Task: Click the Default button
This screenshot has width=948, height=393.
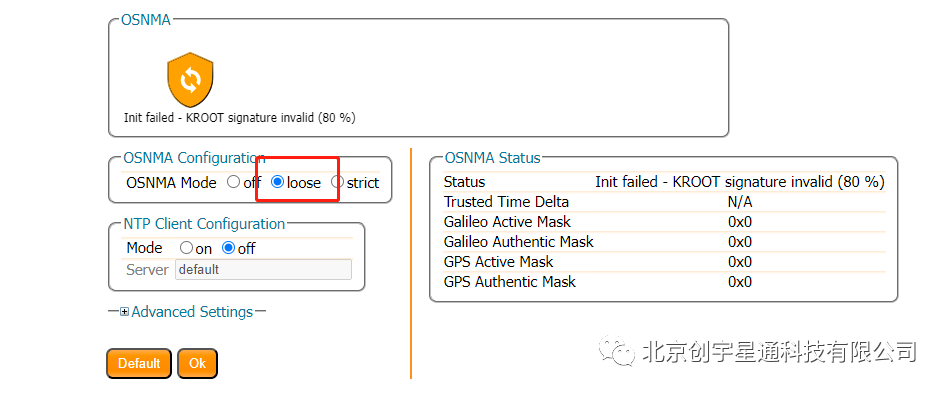Action: (139, 363)
